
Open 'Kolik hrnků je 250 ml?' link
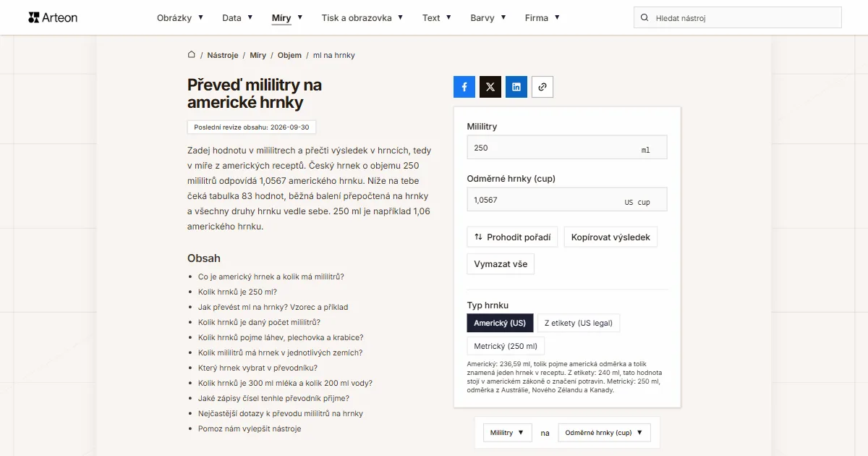(x=237, y=292)
